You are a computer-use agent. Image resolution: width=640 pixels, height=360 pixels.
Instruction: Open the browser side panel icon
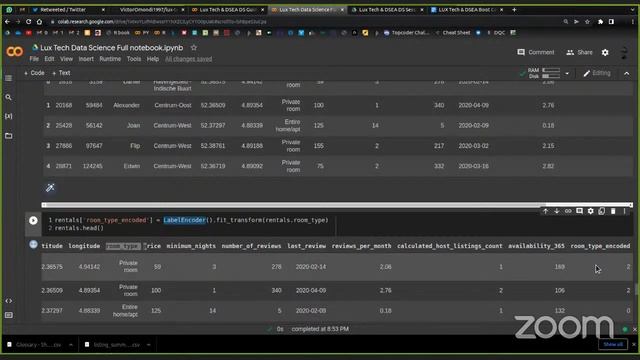point(611,22)
